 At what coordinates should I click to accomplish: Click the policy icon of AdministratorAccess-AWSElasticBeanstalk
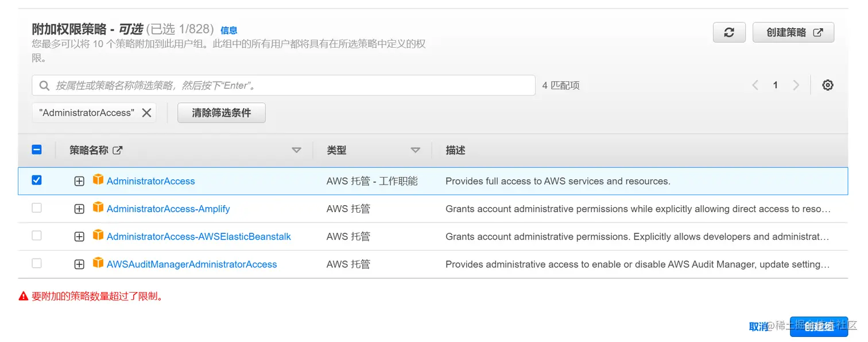[x=98, y=235]
